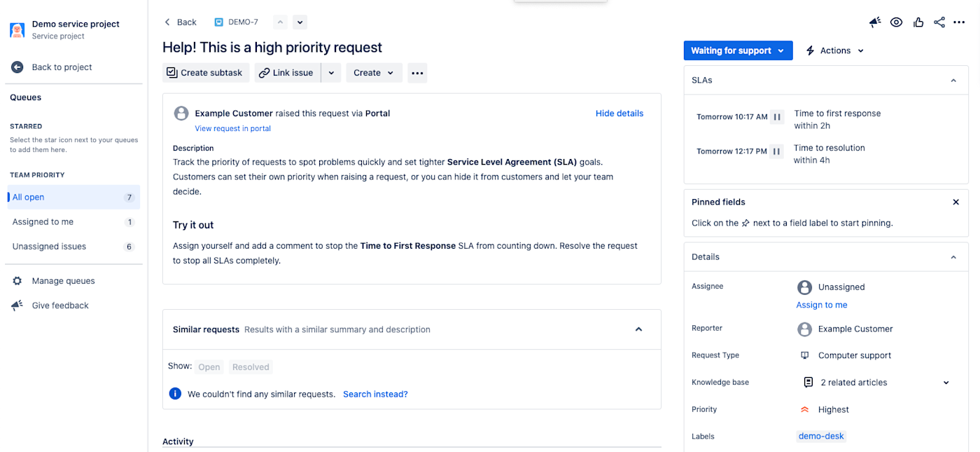Viewport: 980px width, 452px height.
Task: Close the Pinned fields panel
Action: [x=955, y=202]
